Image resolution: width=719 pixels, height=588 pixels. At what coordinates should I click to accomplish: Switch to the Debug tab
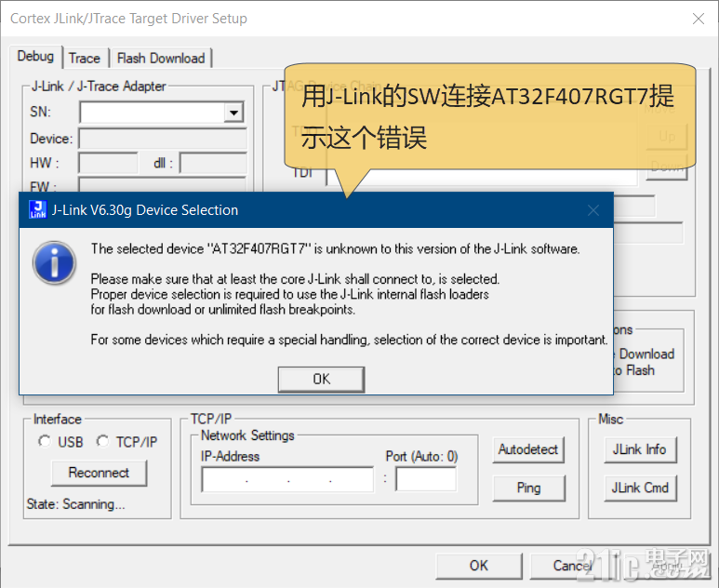pos(35,57)
